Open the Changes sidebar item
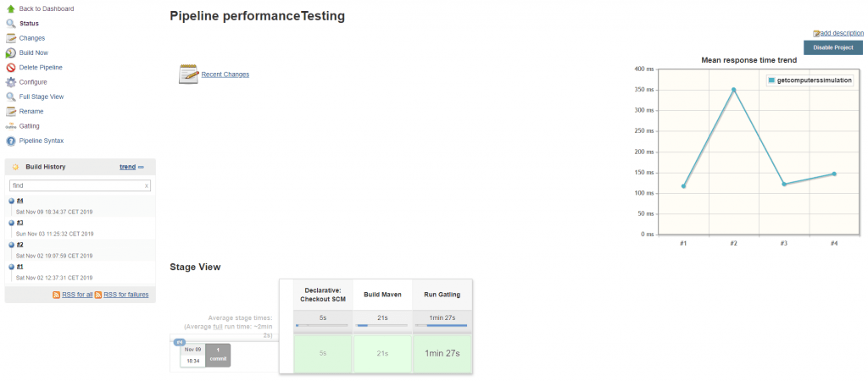This screenshot has width=868, height=381. (x=32, y=38)
